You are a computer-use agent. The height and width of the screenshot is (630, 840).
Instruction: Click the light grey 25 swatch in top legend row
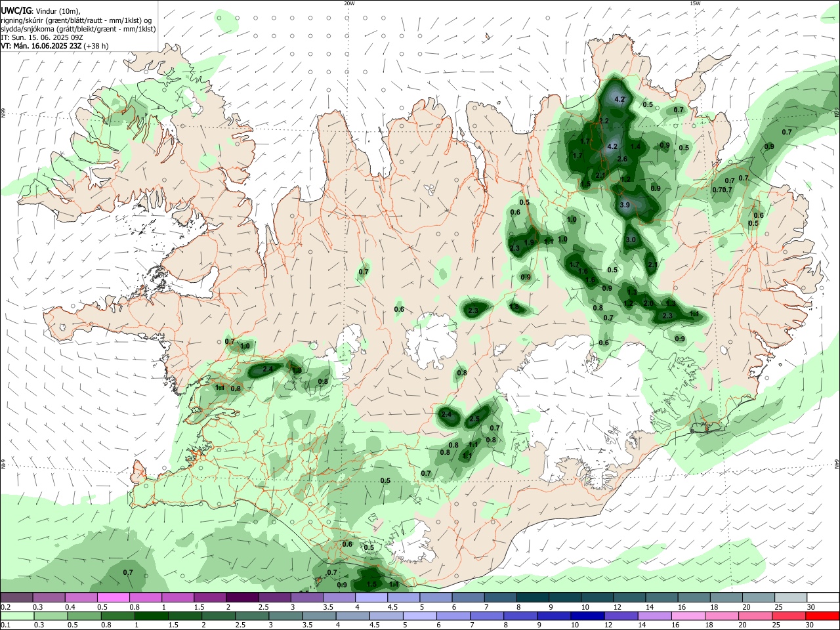(791, 597)
